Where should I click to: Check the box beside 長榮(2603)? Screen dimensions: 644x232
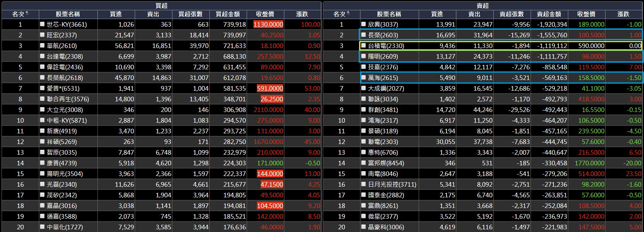tap(363, 35)
